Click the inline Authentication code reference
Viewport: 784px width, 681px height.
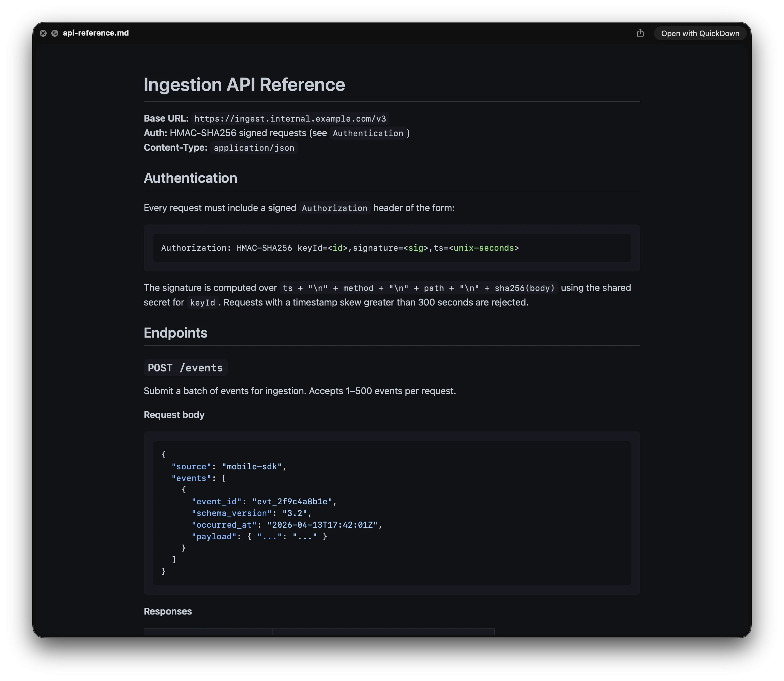point(368,133)
